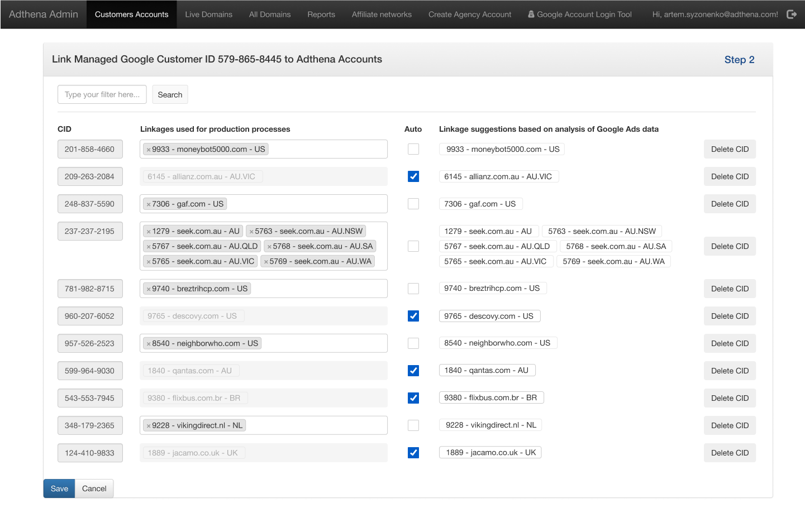The image size is (805, 532).
Task: Remove the 7306 gaf.com linkage tag
Action: [x=149, y=204]
